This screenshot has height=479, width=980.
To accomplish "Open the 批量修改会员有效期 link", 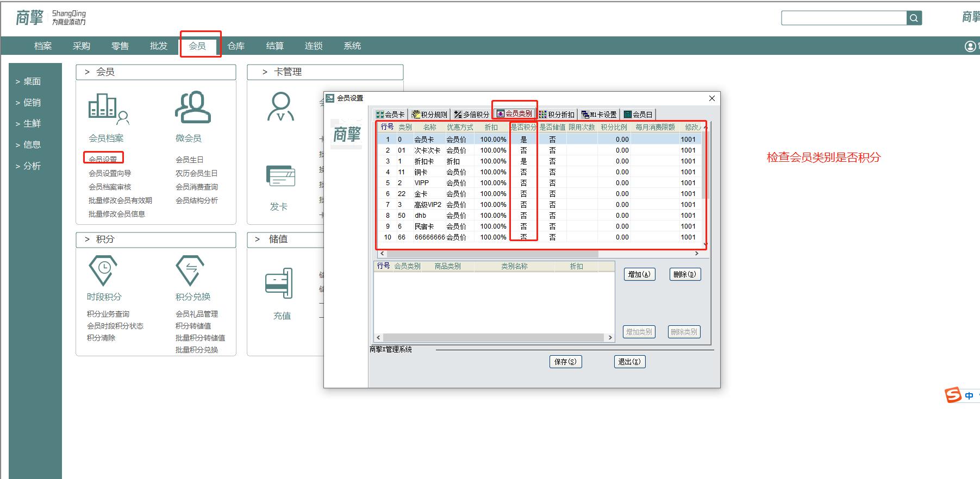I will coord(120,200).
